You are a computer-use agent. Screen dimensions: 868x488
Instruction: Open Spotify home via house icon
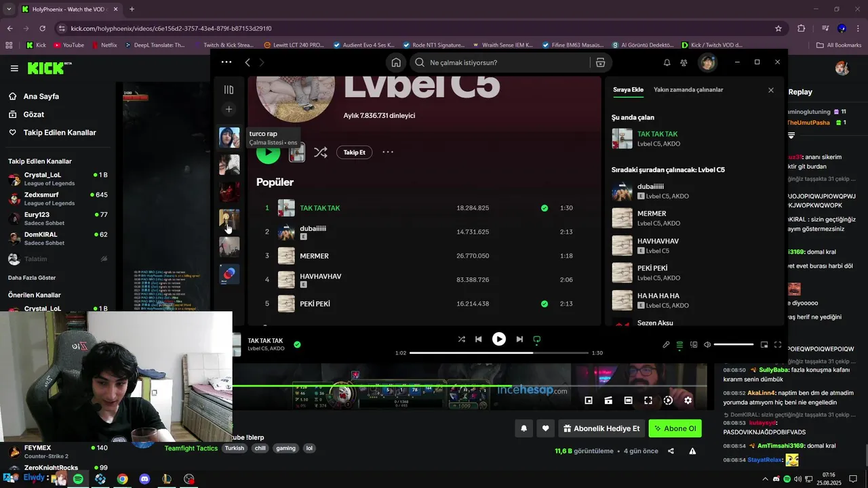396,62
